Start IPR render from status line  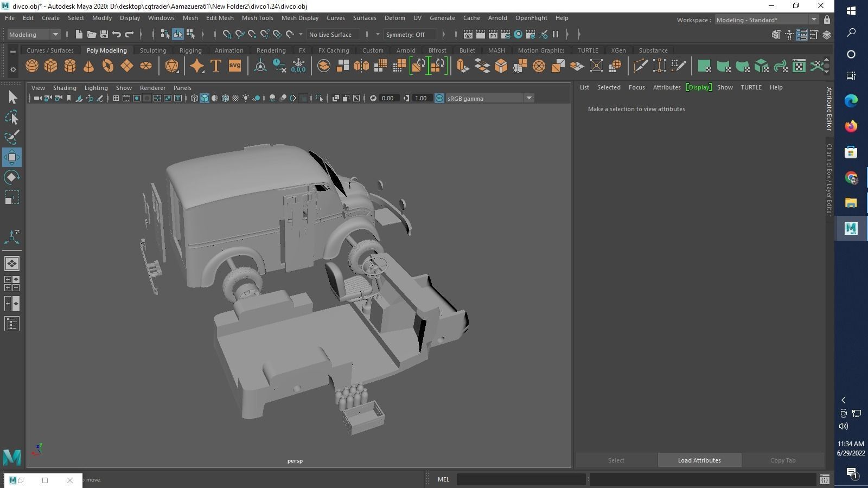tap(493, 35)
